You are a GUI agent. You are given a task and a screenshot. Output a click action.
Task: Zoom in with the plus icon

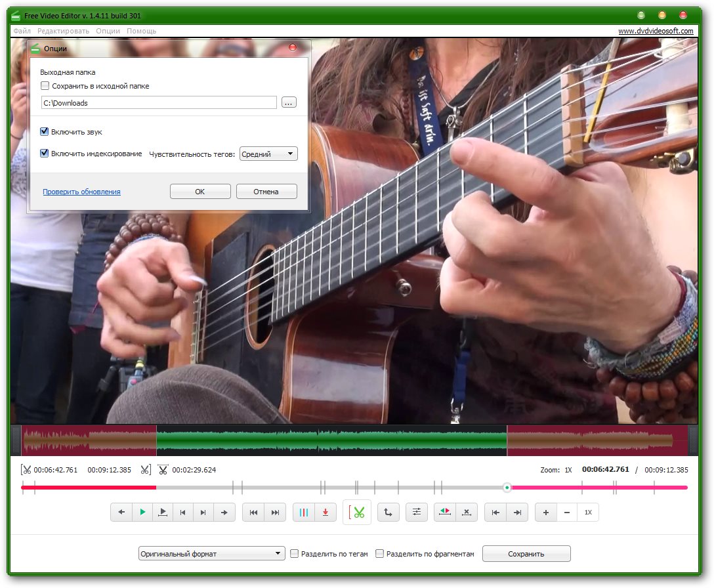546,513
